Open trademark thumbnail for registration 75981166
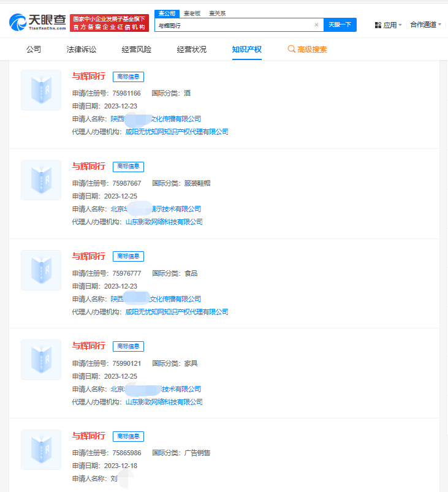Image resolution: width=448 pixels, height=492 pixels. [x=41, y=90]
